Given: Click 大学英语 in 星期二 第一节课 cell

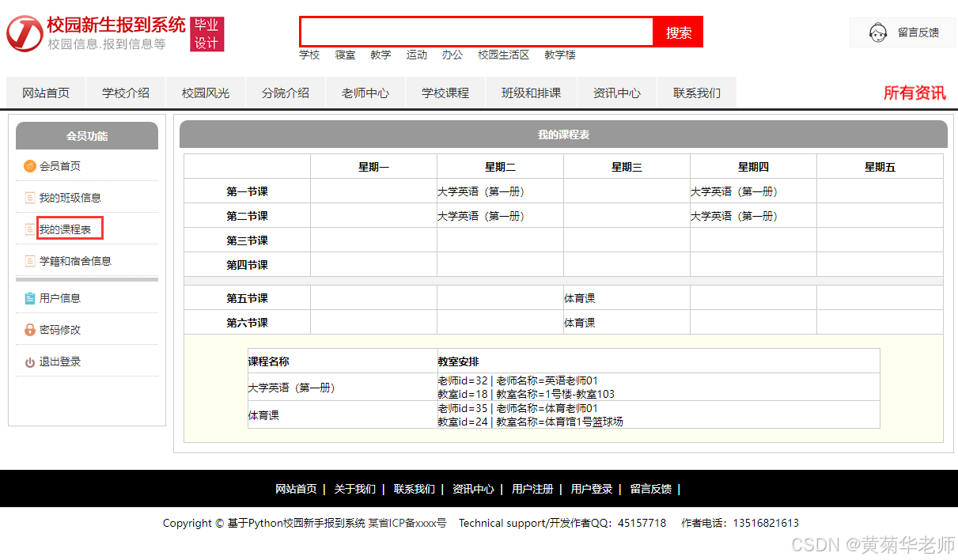Looking at the screenshot, I should click(481, 191).
